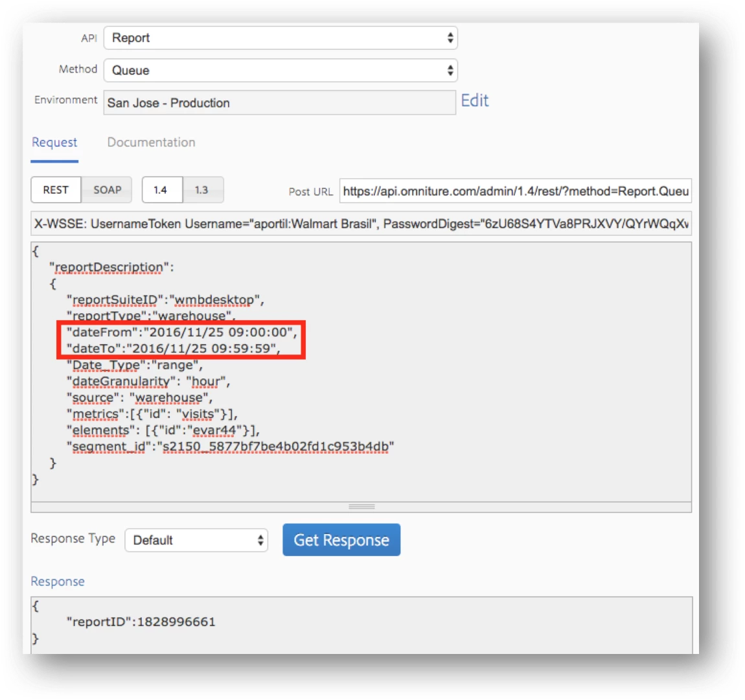Screen dimensions: 745x700
Task: Click the "reportSuiteID":"wmbdesktop" line
Action: (x=165, y=300)
